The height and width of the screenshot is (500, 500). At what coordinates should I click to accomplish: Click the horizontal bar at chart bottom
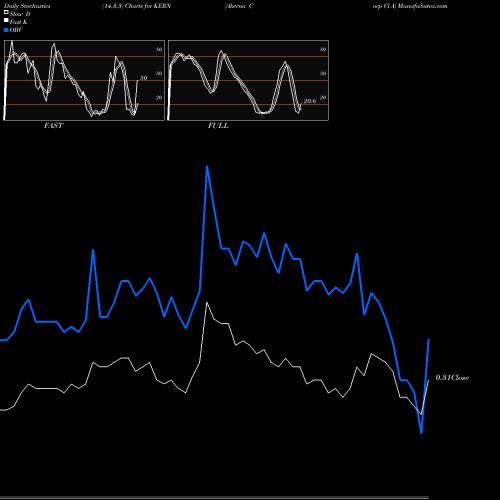coord(214,498)
